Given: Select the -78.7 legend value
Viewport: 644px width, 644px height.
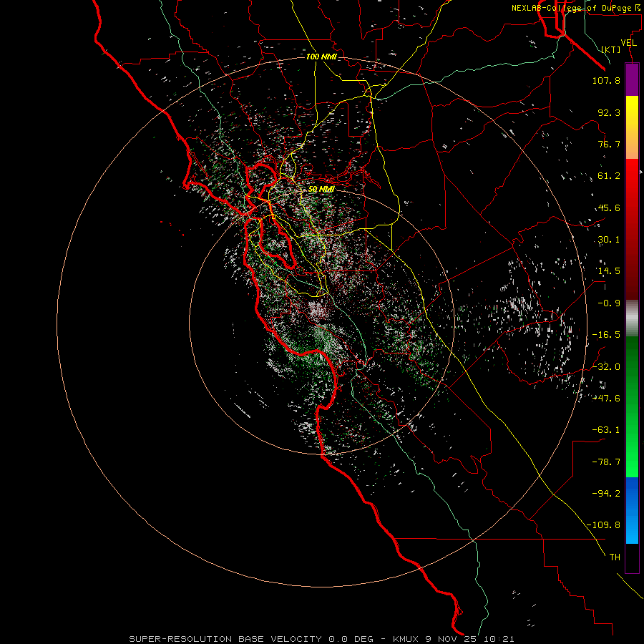Looking at the screenshot, I should coord(606,462).
